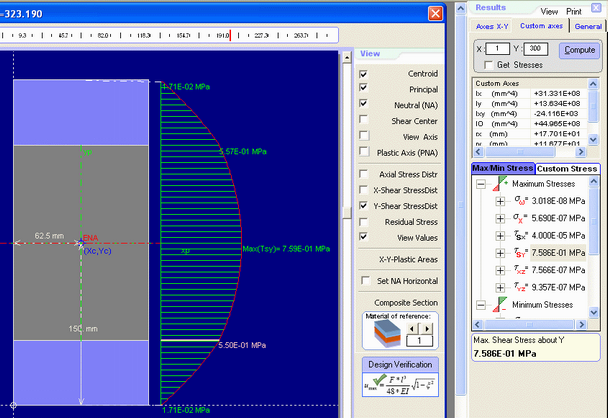Image resolution: width=608 pixels, height=418 pixels.
Task: Uncheck Y-Shear StressDist checkbox
Action: (x=363, y=206)
